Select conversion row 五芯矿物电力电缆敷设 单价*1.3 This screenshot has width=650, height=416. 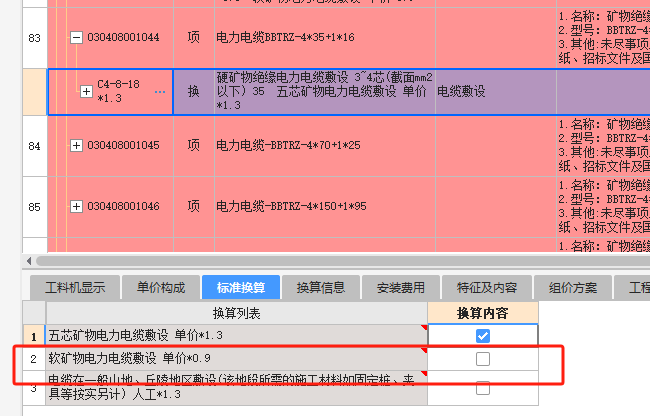click(236, 336)
